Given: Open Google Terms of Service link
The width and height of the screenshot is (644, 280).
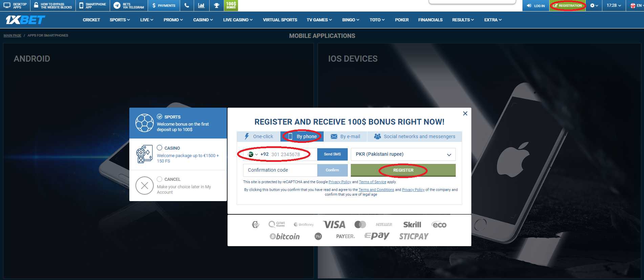Looking at the screenshot, I should (372, 182).
